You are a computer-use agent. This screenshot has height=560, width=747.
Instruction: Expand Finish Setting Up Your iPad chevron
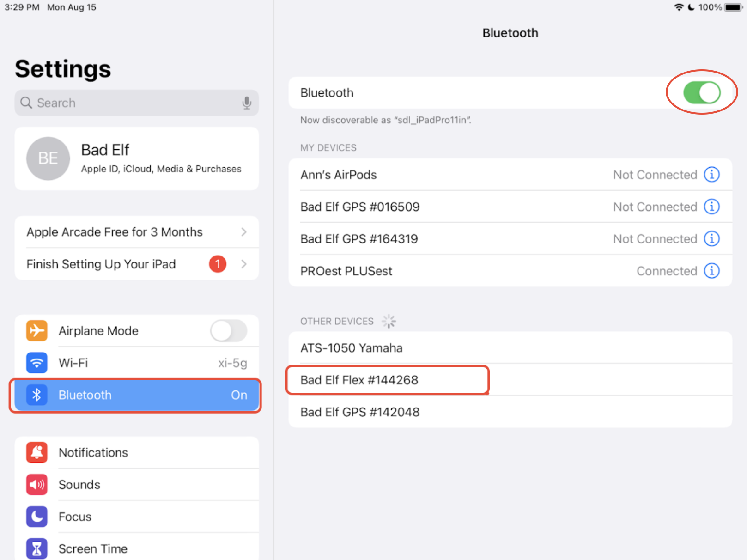244,264
